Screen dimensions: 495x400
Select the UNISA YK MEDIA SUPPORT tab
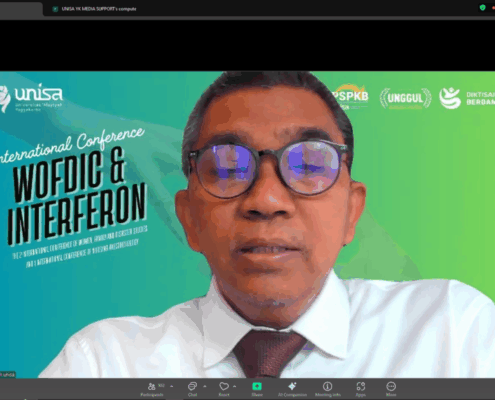tap(95, 9)
